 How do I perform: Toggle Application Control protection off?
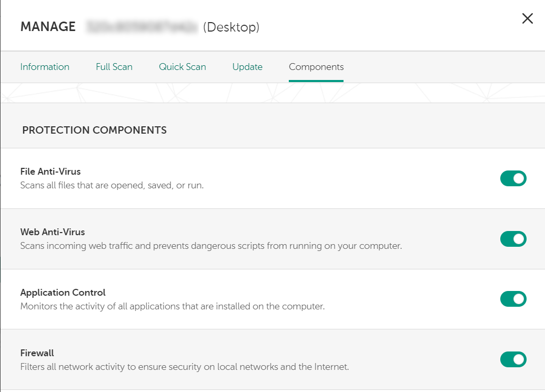513,299
